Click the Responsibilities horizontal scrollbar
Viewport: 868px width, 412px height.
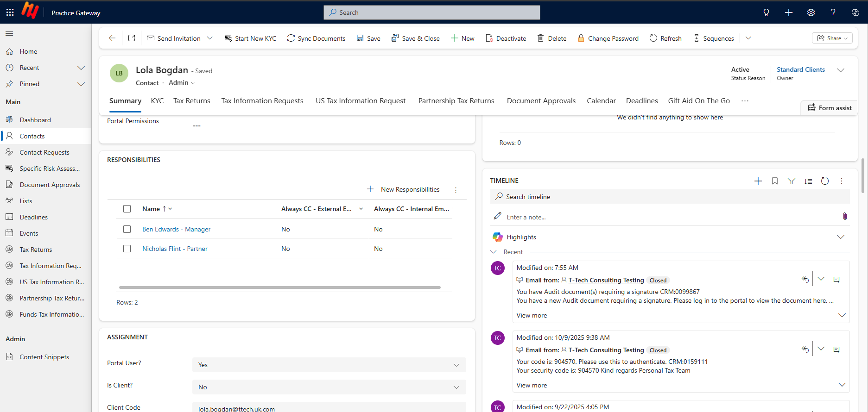point(279,287)
